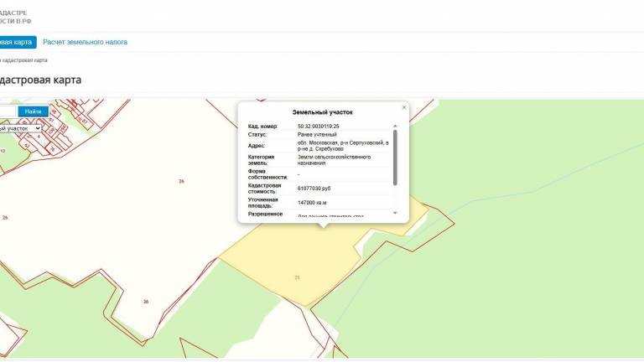Click the popup scrollbar up arrow
The height and width of the screenshot is (362, 644).
pyautogui.click(x=396, y=126)
